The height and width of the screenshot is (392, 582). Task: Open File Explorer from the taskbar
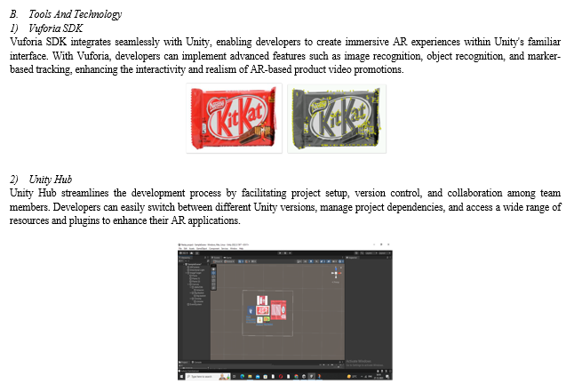pos(250,376)
